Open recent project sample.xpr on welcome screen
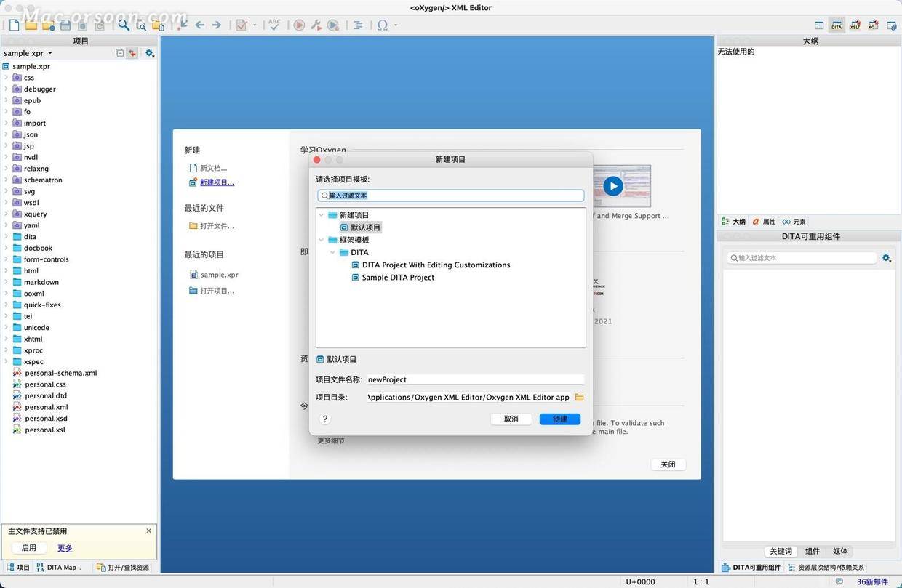 click(x=219, y=275)
